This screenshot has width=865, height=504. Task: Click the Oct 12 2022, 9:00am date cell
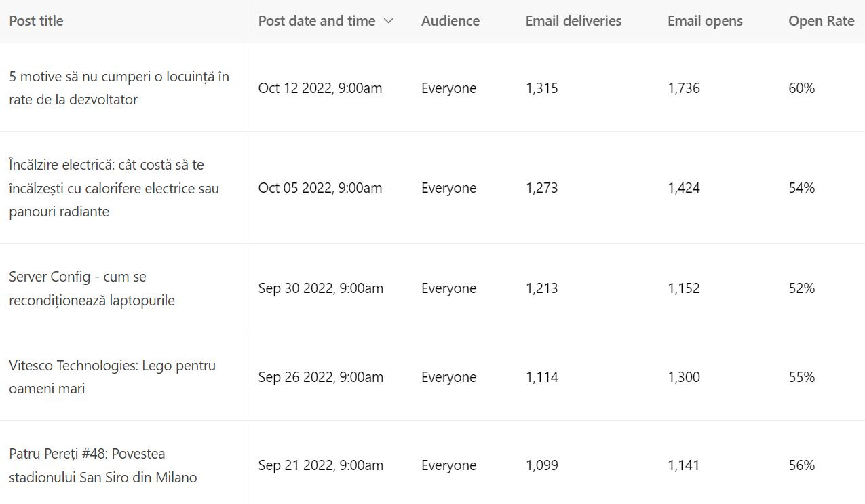click(320, 88)
